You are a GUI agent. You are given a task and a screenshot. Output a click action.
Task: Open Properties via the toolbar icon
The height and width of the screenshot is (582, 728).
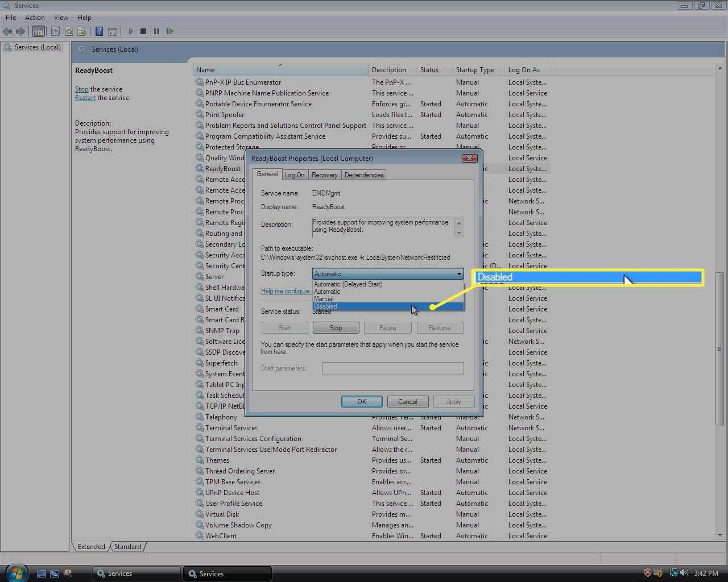(55, 31)
